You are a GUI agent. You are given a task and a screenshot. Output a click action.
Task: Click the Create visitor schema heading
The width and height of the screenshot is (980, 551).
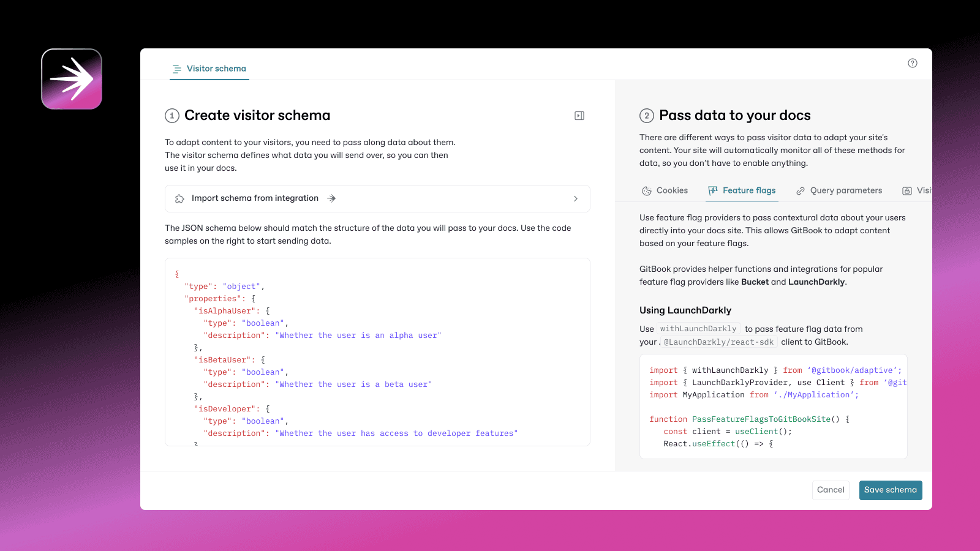257,116
